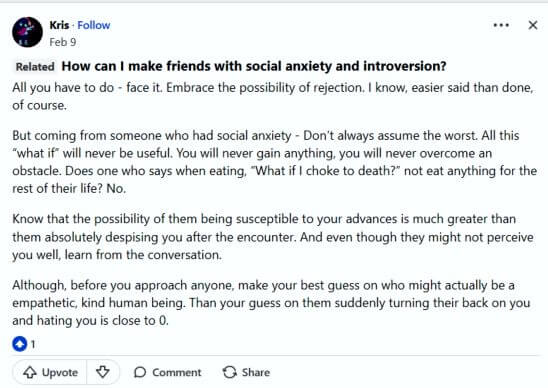Click the Upvote text label
The image size is (548, 388).
(60, 372)
